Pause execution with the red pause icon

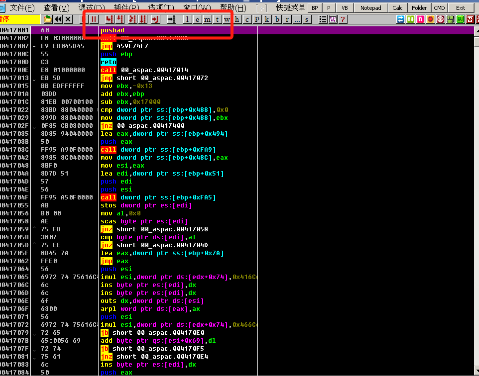94,19
